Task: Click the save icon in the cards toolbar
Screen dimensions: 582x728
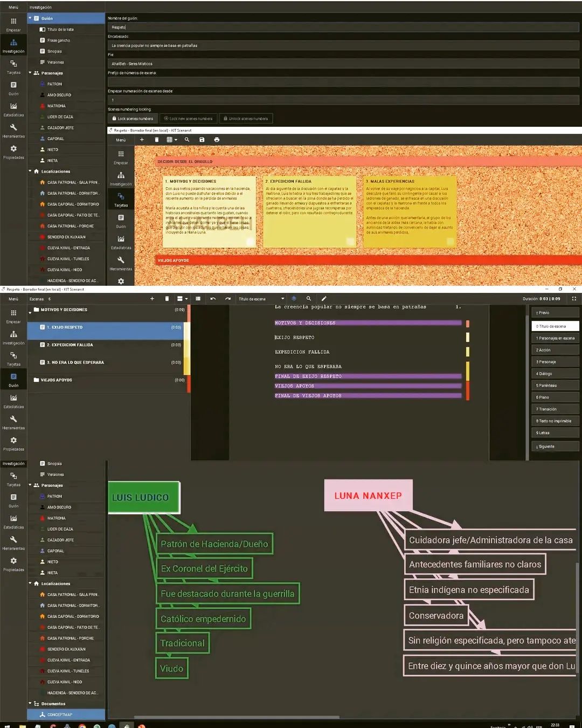Action: pos(202,140)
